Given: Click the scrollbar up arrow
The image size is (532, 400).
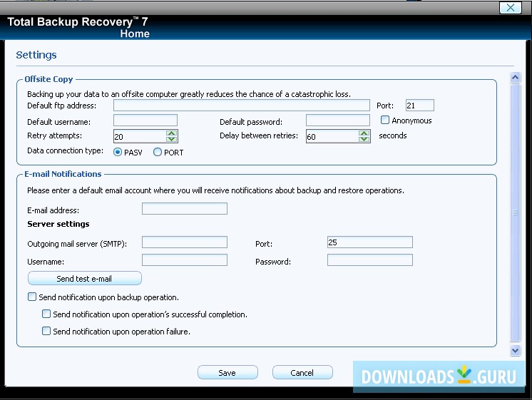Looking at the screenshot, I should point(515,78).
